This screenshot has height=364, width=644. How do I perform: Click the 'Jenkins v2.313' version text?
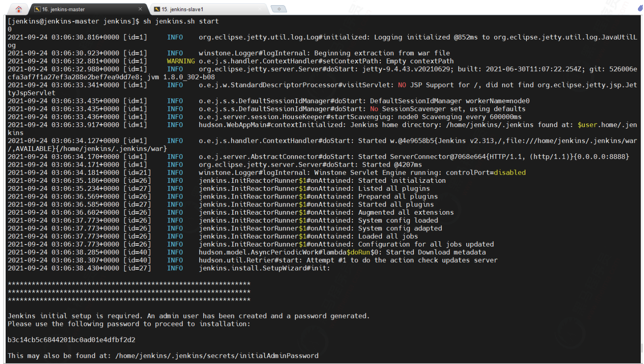(466, 141)
